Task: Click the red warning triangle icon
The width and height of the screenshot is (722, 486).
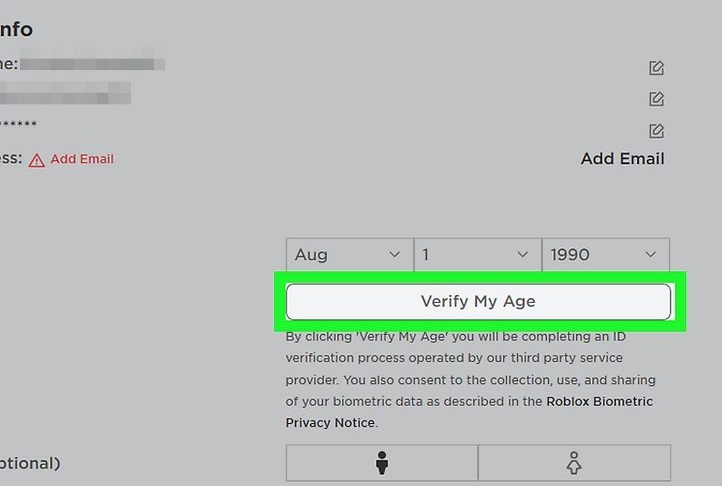Action: (x=37, y=160)
